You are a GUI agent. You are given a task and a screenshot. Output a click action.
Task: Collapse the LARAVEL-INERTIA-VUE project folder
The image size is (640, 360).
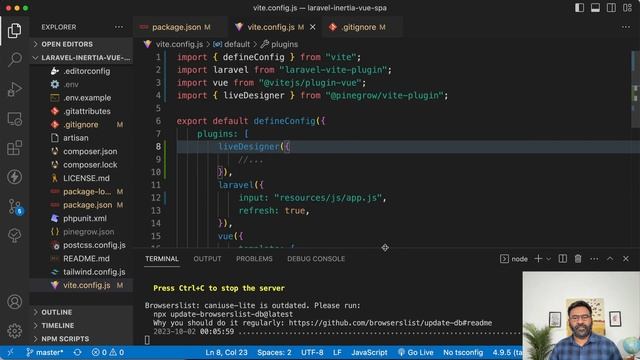click(81, 58)
